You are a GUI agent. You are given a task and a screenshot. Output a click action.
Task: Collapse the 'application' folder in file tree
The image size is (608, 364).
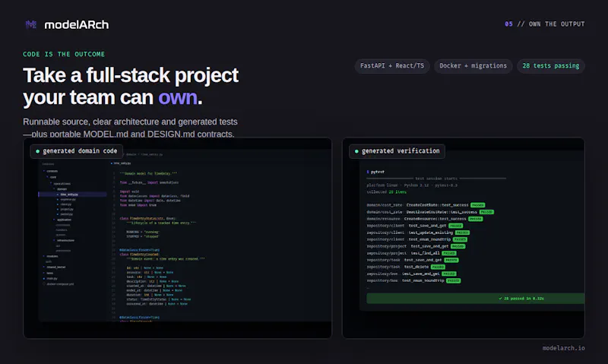(62, 220)
